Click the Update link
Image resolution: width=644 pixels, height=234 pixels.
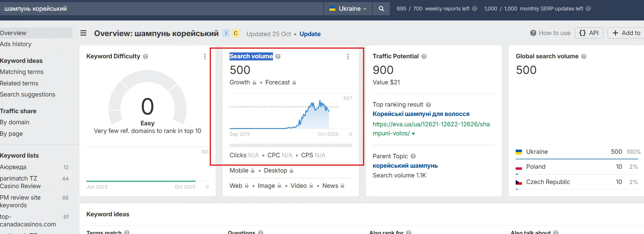(310, 34)
